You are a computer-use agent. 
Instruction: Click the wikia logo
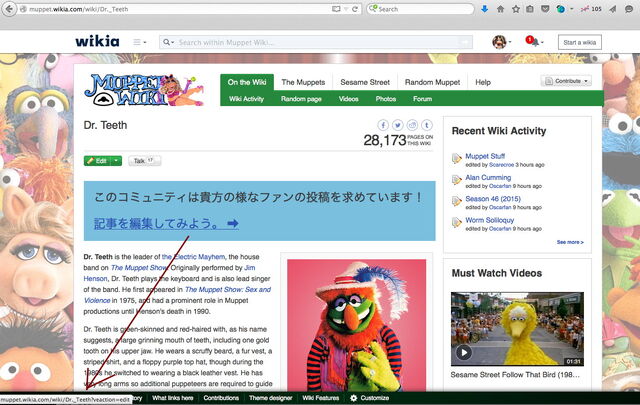click(x=97, y=41)
